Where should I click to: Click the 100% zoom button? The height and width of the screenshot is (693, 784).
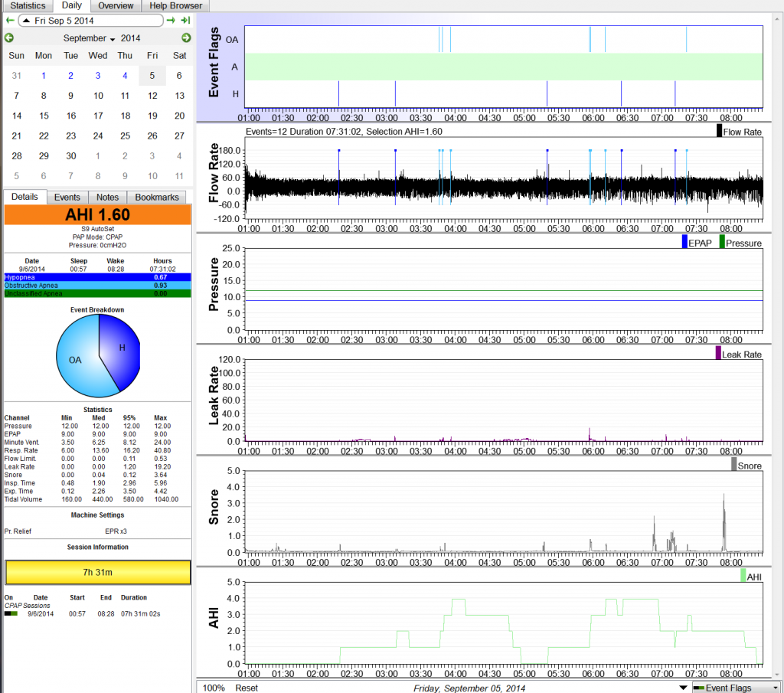214,688
